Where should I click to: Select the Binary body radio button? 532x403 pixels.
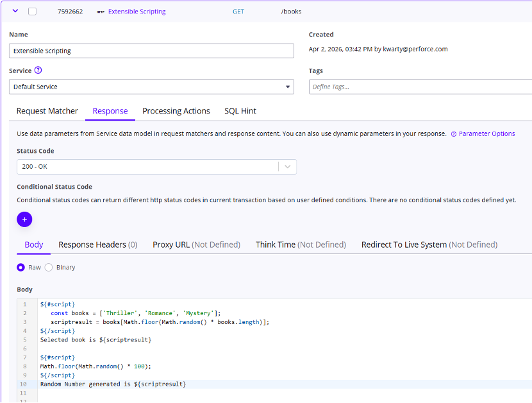[49, 267]
